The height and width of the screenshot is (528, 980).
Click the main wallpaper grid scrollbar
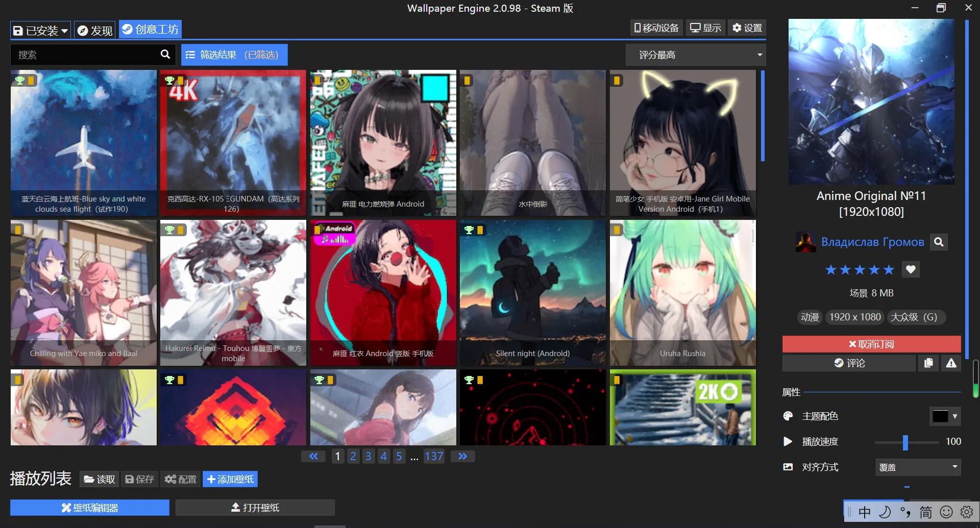click(x=763, y=116)
